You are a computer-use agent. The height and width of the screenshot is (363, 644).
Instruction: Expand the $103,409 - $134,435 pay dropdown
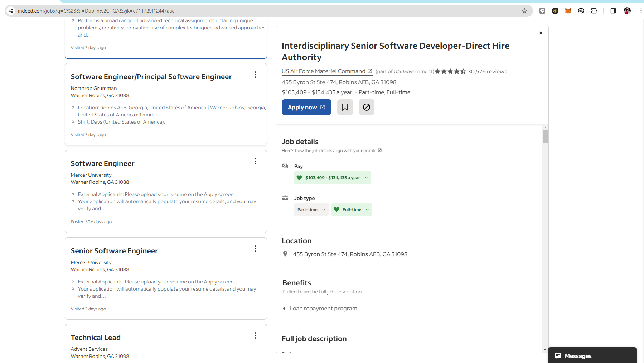(x=333, y=178)
